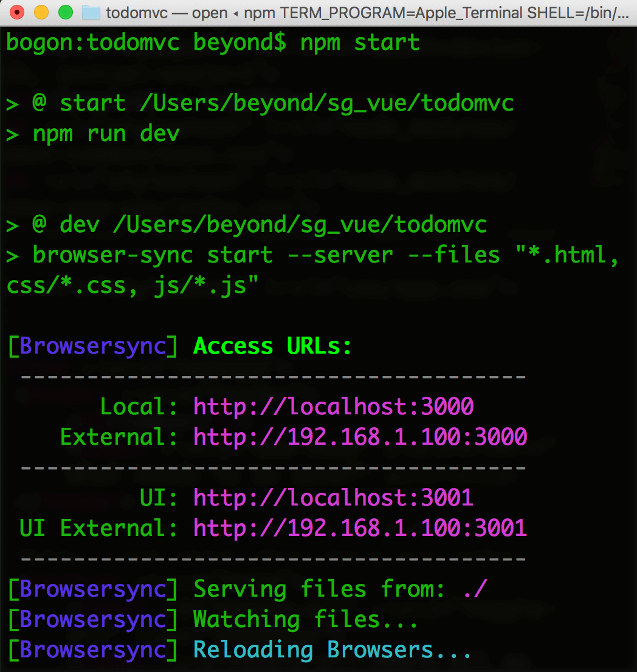637x672 pixels.
Task: Click the 'npm start' command prompt line
Action: [x=213, y=43]
